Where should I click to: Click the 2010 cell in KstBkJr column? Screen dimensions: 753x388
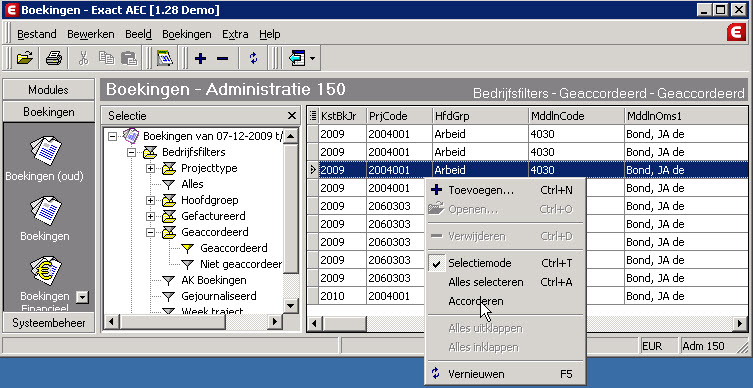(x=342, y=296)
